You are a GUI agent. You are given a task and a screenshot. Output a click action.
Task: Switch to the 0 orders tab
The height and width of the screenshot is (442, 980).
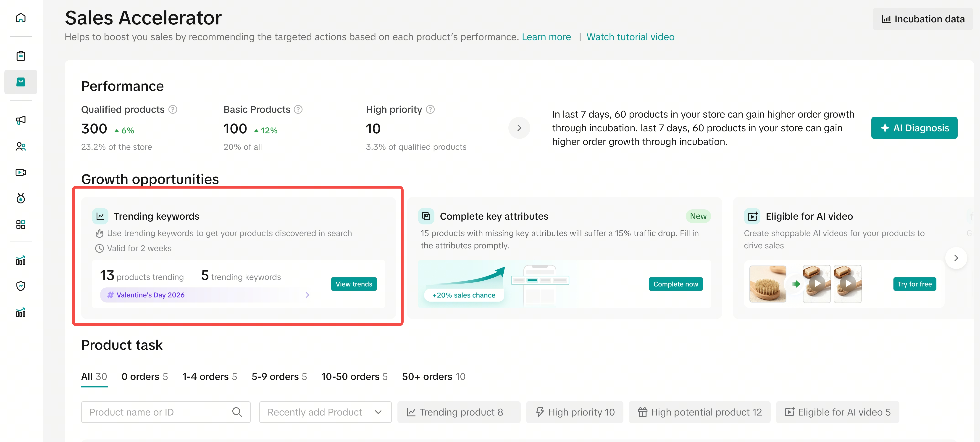(x=145, y=376)
